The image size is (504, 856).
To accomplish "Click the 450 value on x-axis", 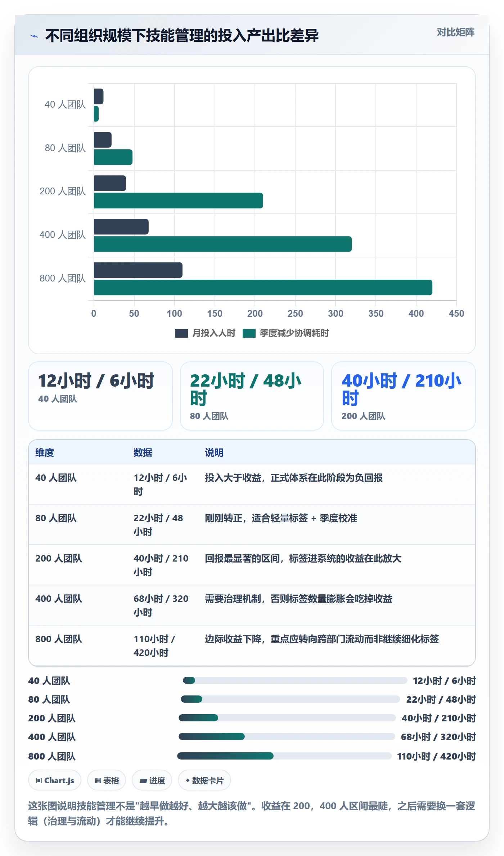I will pyautogui.click(x=456, y=314).
